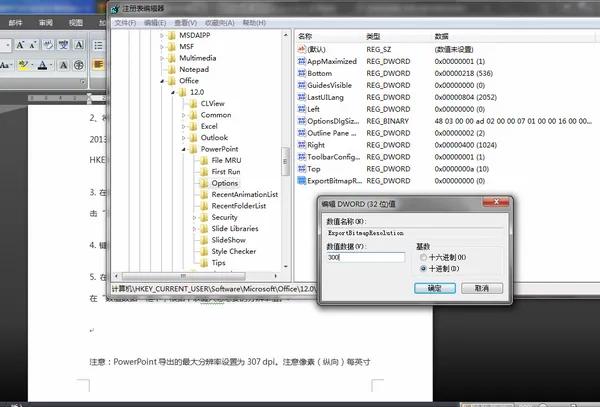Image resolution: width=600 pixels, height=407 pixels.
Task: Click Character Border icon in Word ribbon
Action: click(79, 45)
